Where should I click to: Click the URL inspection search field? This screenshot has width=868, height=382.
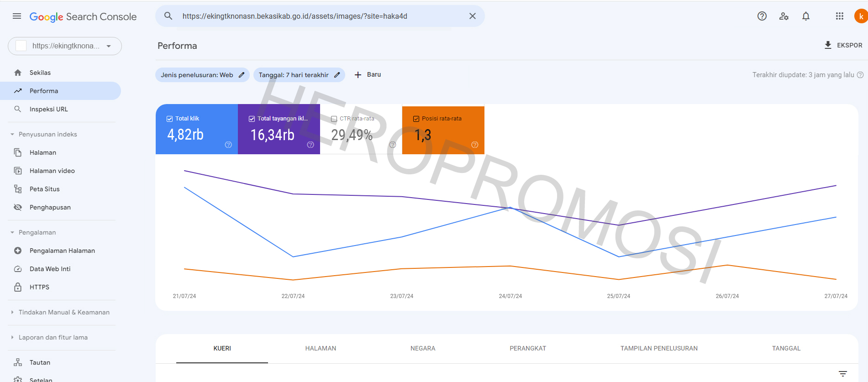click(x=320, y=16)
